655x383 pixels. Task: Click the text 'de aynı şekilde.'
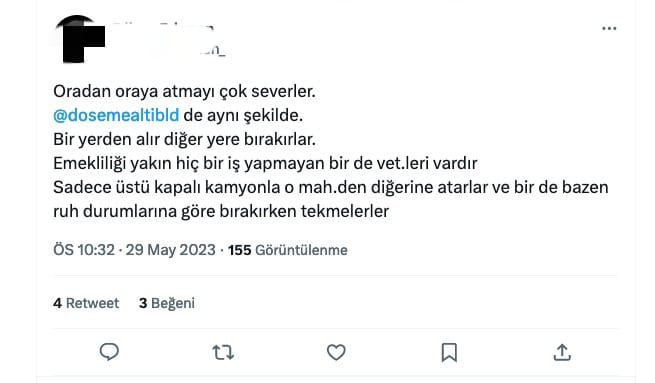[x=243, y=115]
